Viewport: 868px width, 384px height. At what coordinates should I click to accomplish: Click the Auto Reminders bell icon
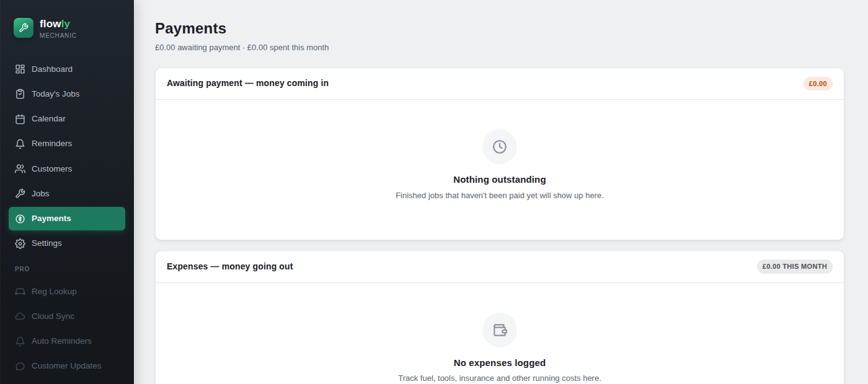[x=20, y=341]
